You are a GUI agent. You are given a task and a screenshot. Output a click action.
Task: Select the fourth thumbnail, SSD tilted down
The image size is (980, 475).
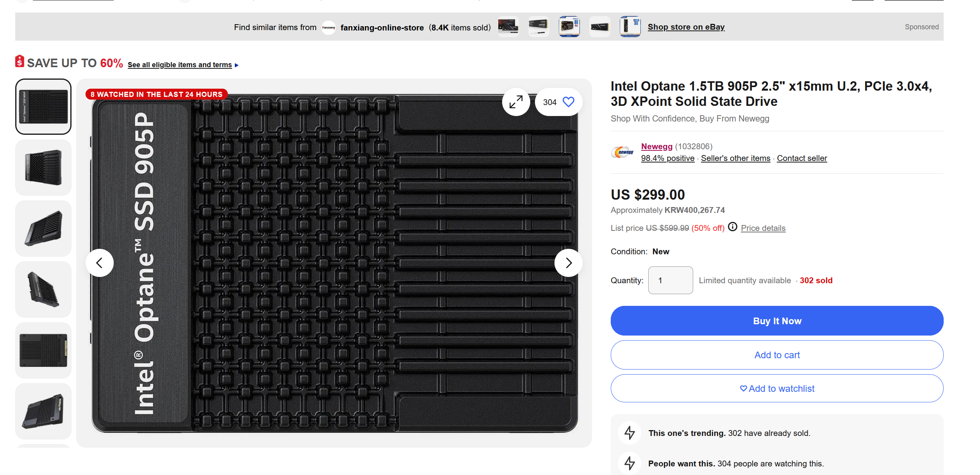[x=43, y=289]
